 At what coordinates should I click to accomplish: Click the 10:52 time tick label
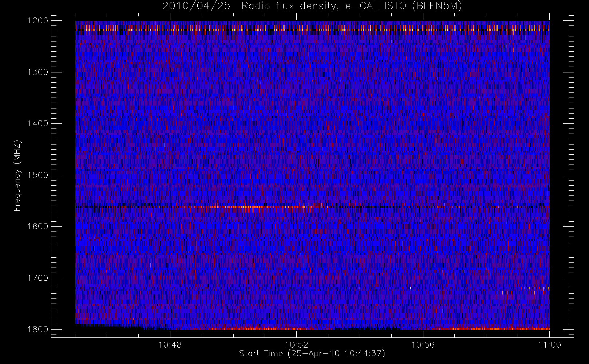click(296, 345)
